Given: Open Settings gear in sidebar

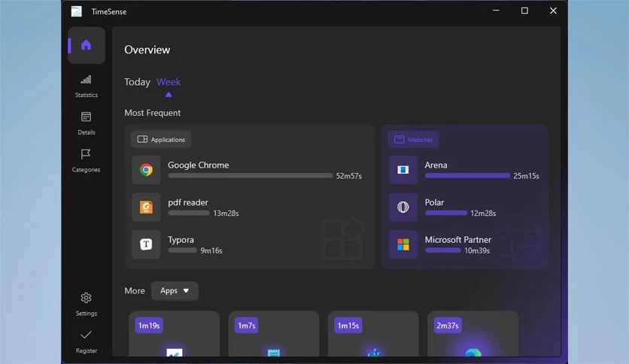Looking at the screenshot, I should tap(87, 305).
